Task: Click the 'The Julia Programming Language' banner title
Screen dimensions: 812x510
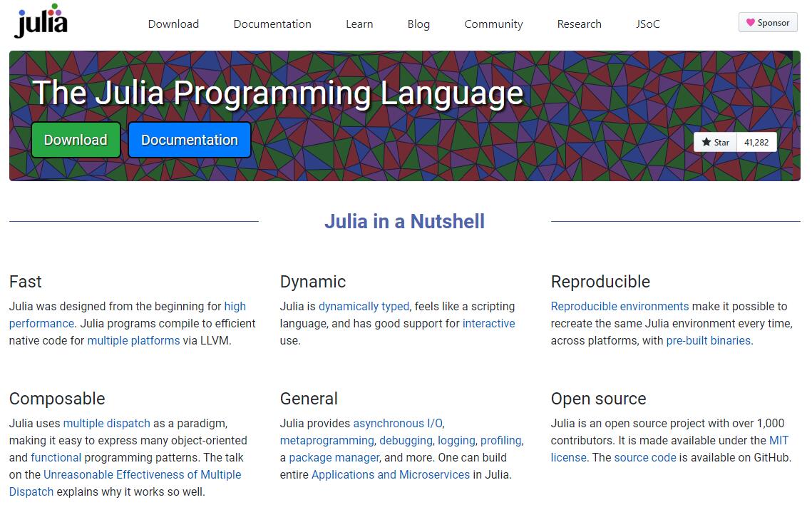Action: (x=277, y=93)
